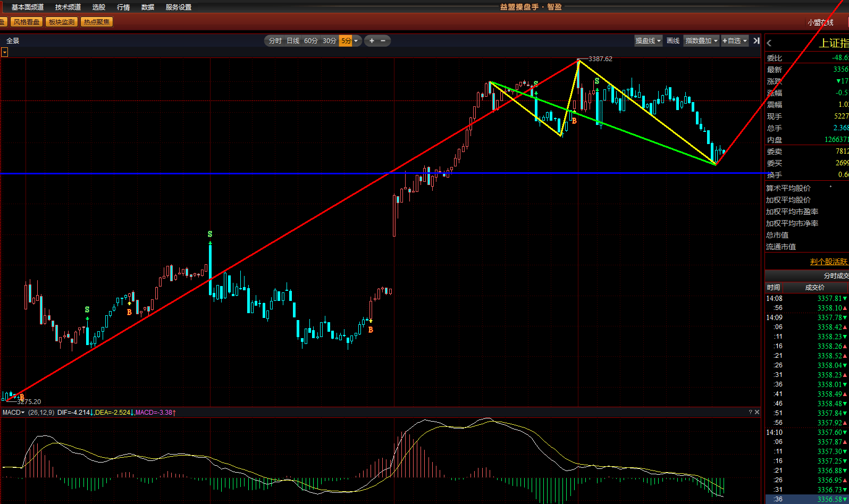
Task: Select the 14:10 tick row at 3357.60
Action: click(807, 432)
